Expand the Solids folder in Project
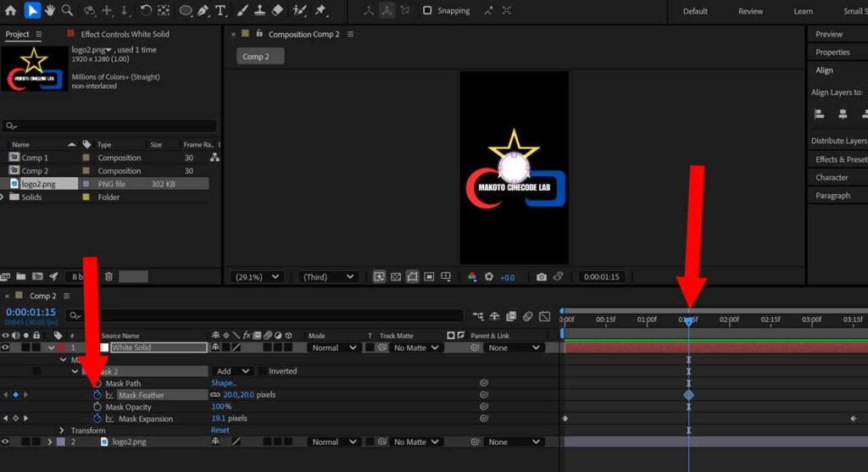Screen dimensions: 868x472 coord(3,197)
